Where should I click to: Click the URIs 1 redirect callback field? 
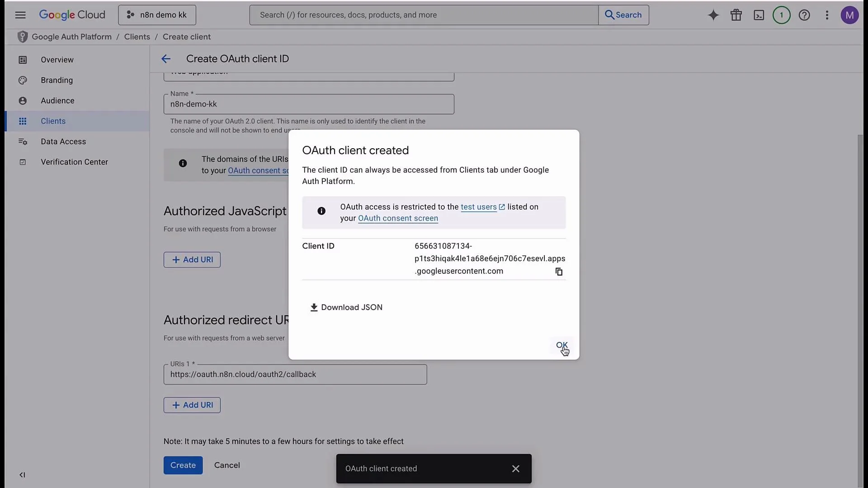tap(295, 374)
